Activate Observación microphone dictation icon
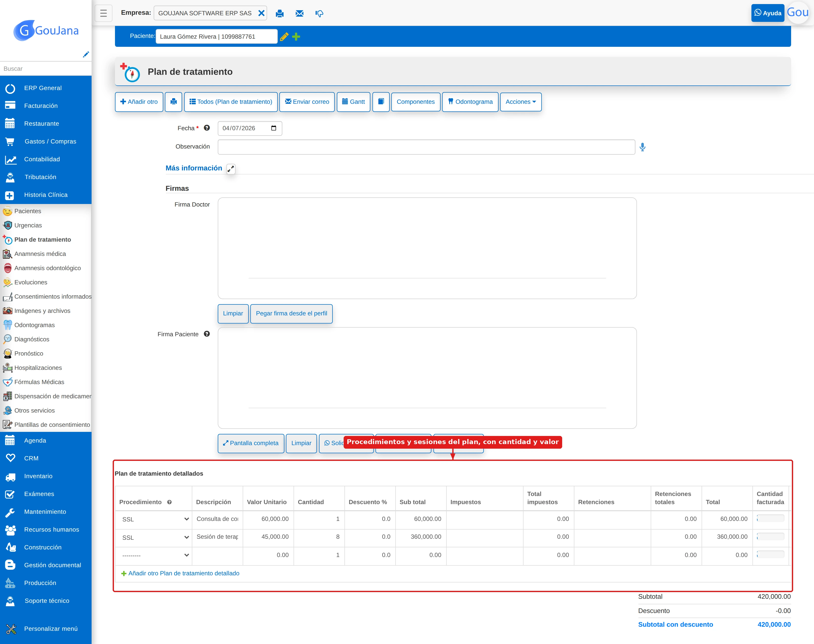 (643, 147)
